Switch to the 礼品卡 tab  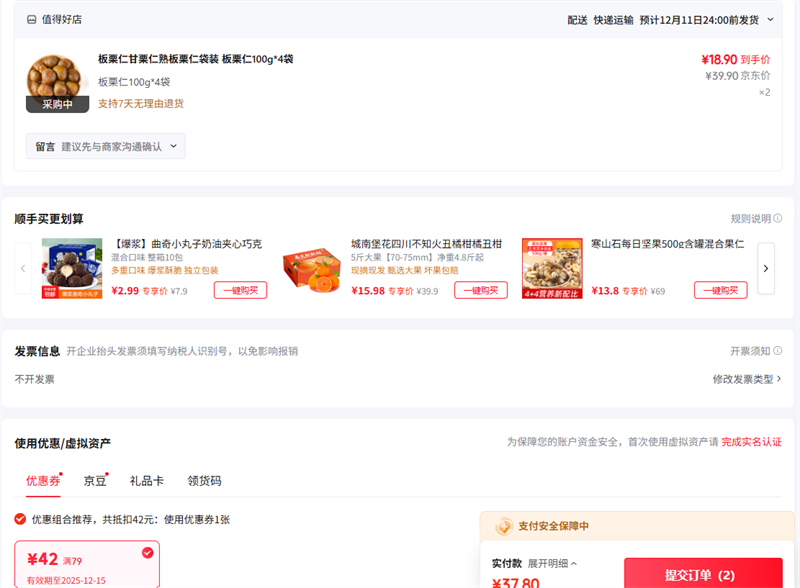[x=147, y=481]
